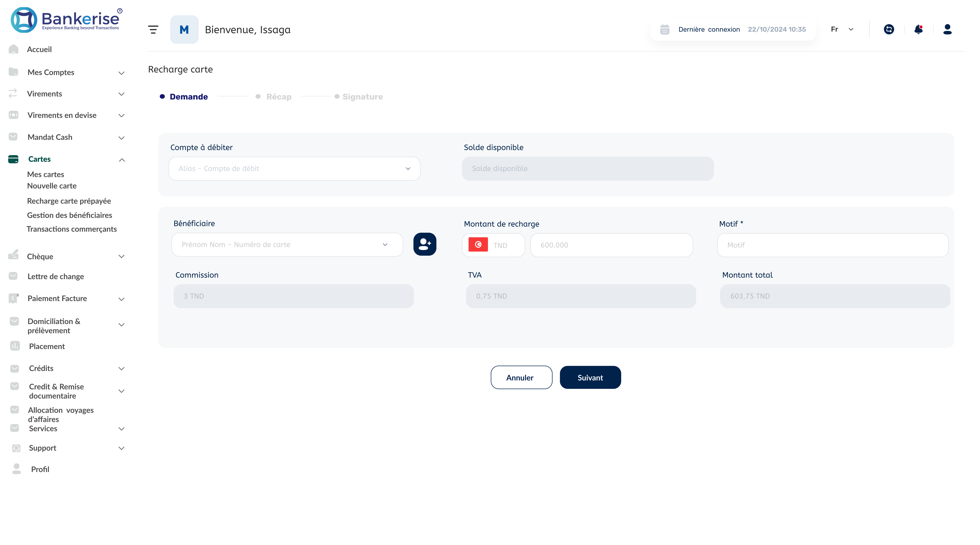Image resolution: width=980 pixels, height=545 pixels.
Task: Click the Montant total 603,75 TND field
Action: [835, 296]
